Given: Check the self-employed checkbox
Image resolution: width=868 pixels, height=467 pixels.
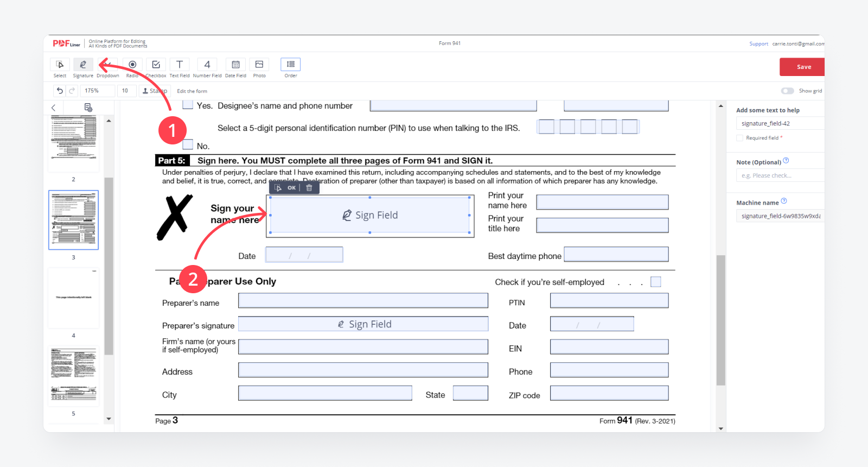Looking at the screenshot, I should point(656,282).
